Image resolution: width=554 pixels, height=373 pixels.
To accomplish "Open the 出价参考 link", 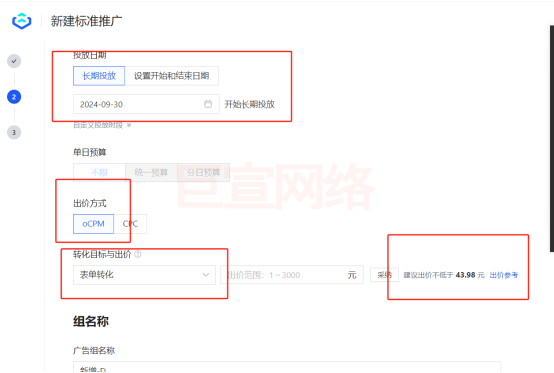I will click(504, 275).
